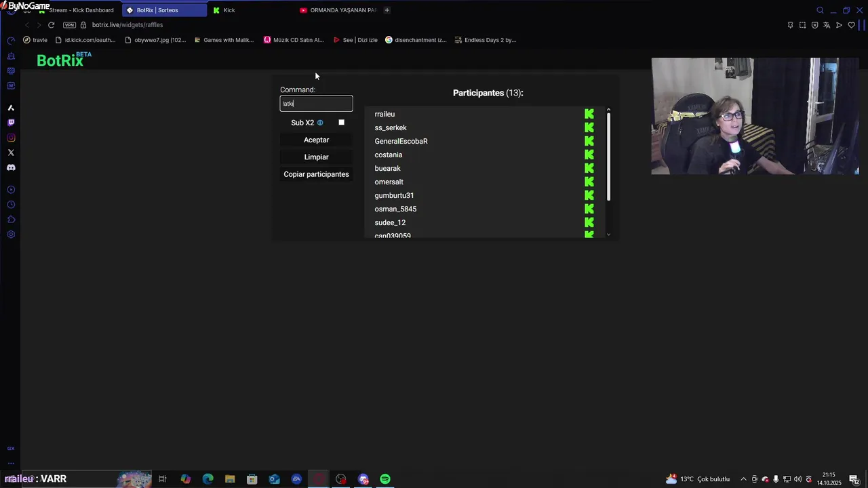The width and height of the screenshot is (868, 488).
Task: Click the Kick icon beside ss_serkek
Action: [x=589, y=127]
